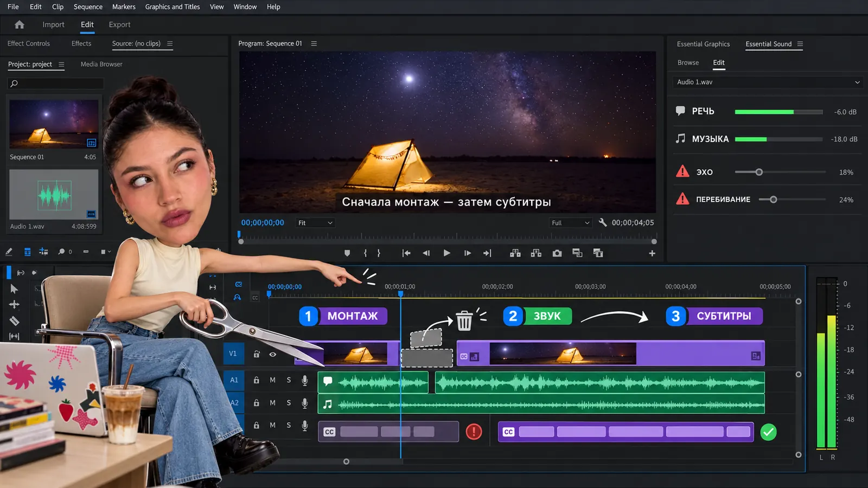
Task: Adjust the ПЕРЕБИВАНИЕ slider handle
Action: pos(773,200)
